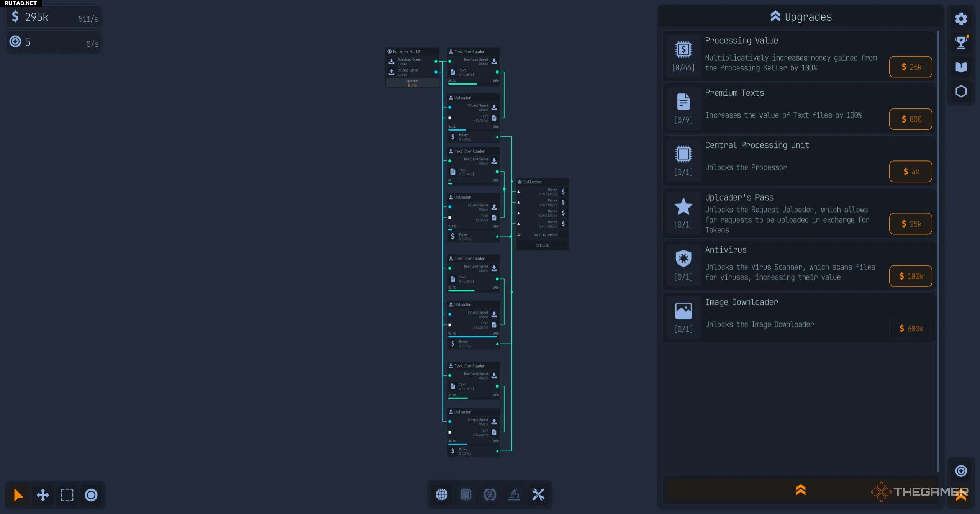Collapse the Upgrades panel with bottom chevron bar
980x514 pixels.
point(800,490)
